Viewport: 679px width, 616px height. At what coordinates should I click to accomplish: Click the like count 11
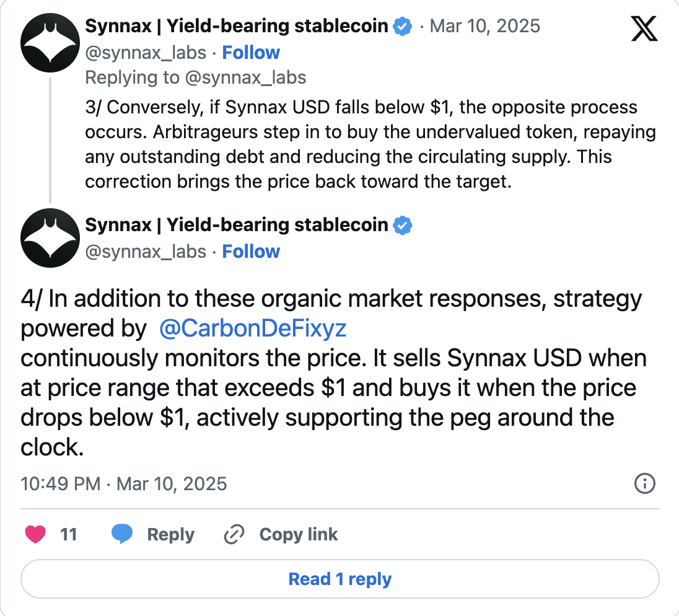tap(68, 534)
